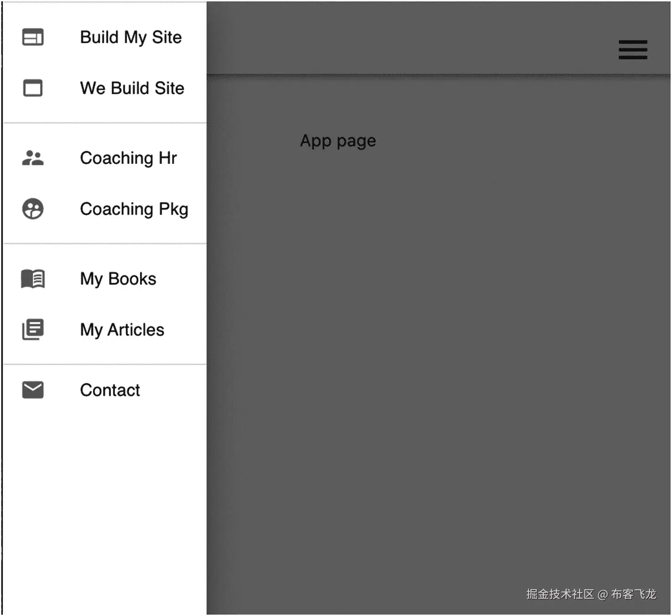Click the envelope icon beside Contact
The width and height of the screenshot is (672, 616).
[x=33, y=390]
